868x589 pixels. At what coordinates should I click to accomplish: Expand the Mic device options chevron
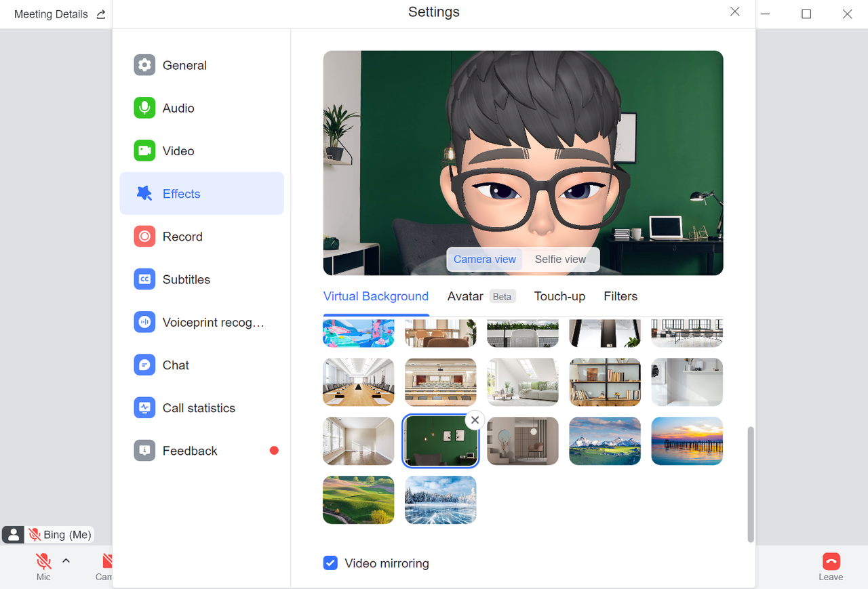[x=66, y=560]
